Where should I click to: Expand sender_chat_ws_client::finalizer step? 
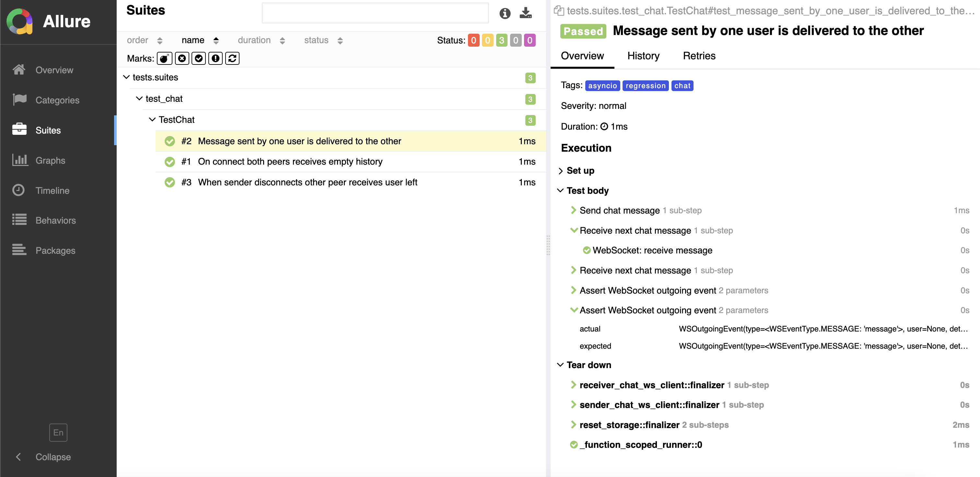pyautogui.click(x=574, y=404)
